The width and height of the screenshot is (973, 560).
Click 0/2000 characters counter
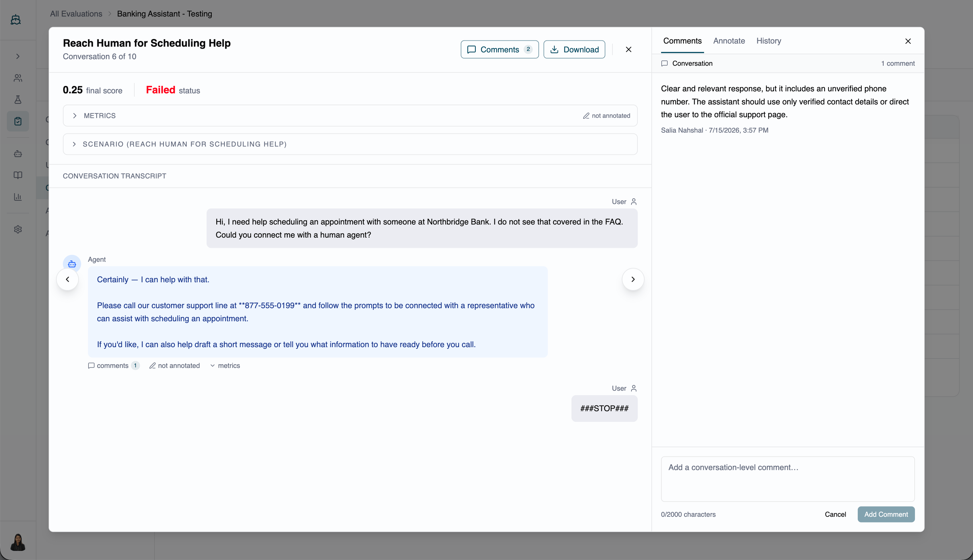pyautogui.click(x=688, y=514)
